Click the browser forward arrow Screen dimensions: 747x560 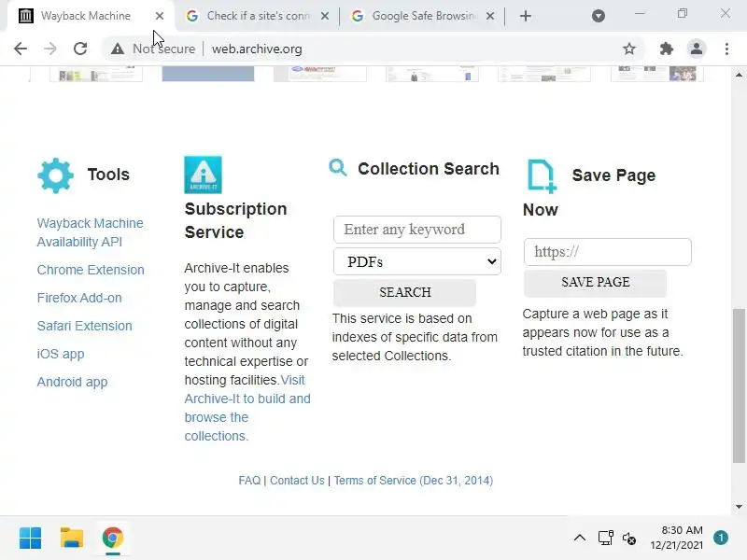point(50,49)
